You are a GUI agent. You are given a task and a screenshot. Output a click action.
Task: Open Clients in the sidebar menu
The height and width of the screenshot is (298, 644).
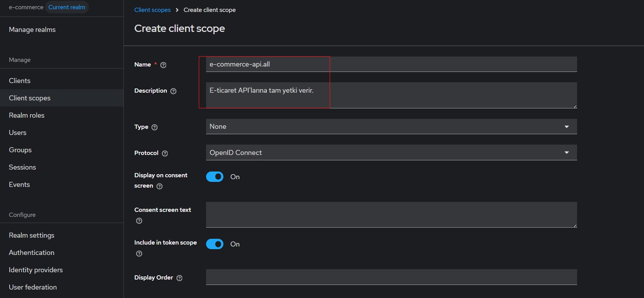[20, 81]
